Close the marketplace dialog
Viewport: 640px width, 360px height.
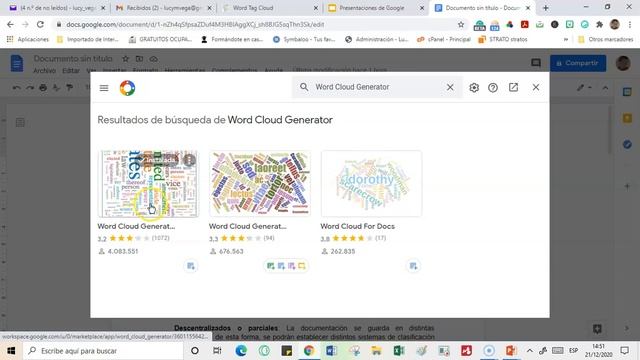click(x=536, y=87)
